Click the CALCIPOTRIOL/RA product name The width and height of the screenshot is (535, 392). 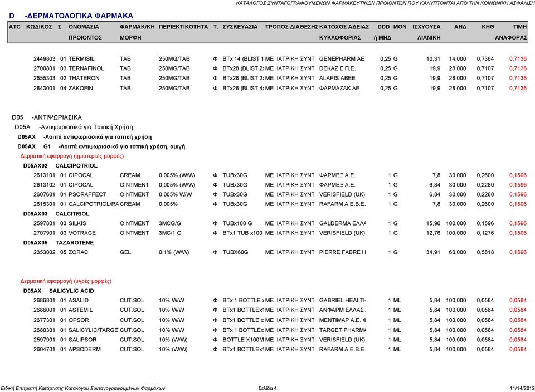point(94,204)
